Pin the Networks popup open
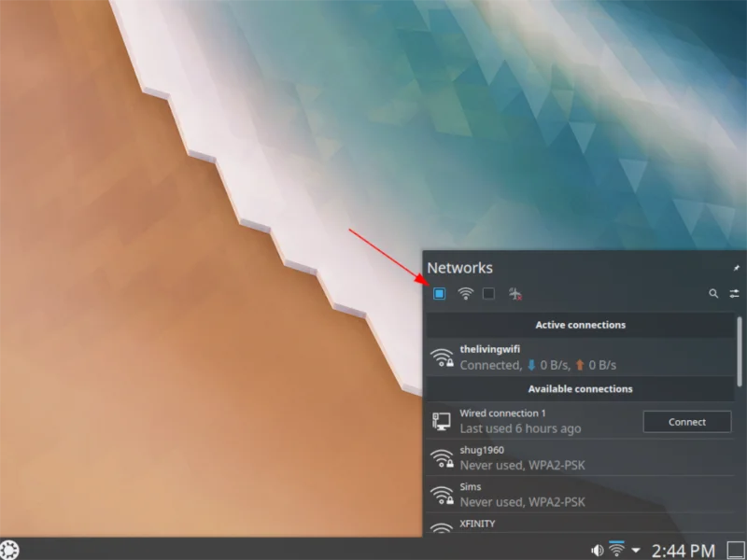Image resolution: width=747 pixels, height=560 pixels. (736, 268)
